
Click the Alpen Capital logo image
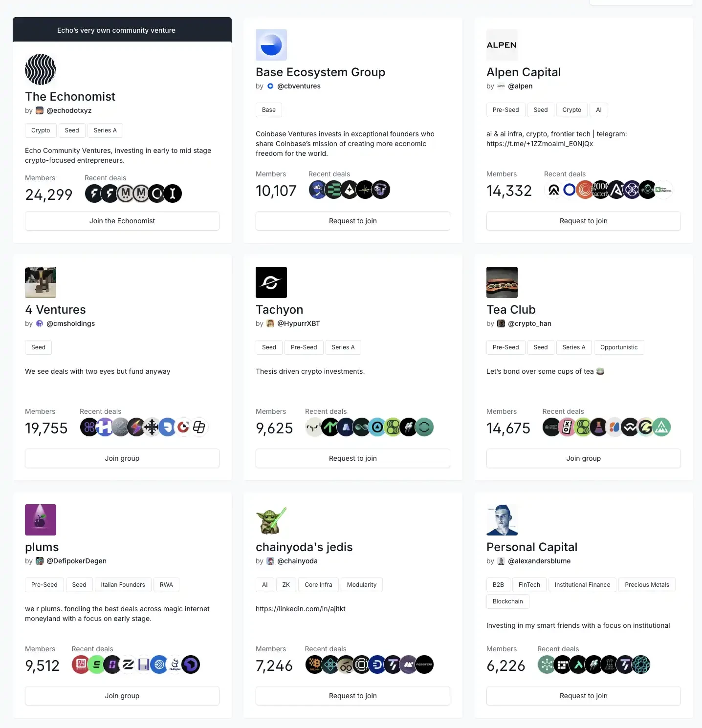point(502,44)
